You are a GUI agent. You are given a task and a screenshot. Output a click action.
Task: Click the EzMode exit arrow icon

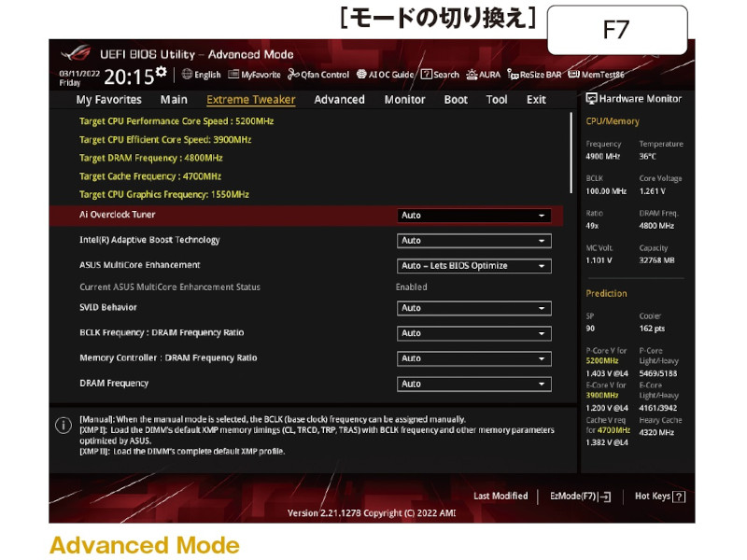coord(605,497)
